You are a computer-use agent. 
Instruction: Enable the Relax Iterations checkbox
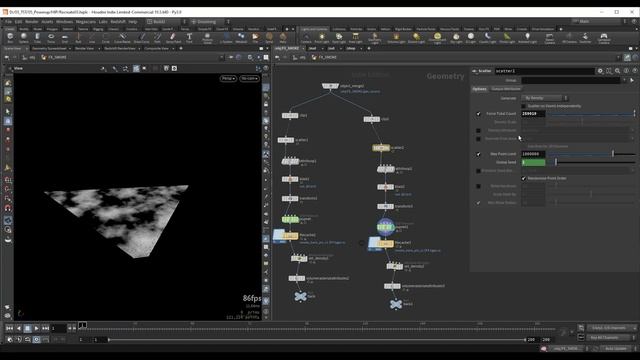478,187
